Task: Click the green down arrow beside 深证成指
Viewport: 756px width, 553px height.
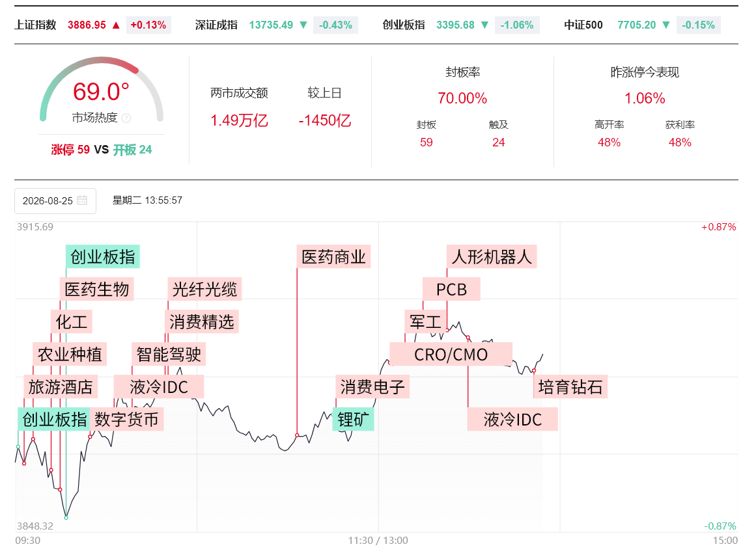Action: 303,25
